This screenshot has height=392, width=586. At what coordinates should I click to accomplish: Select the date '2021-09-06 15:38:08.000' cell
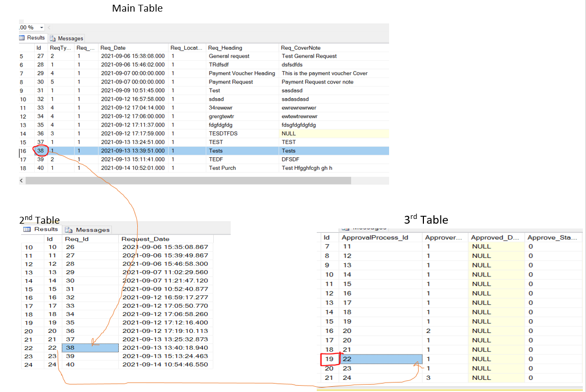click(x=133, y=56)
